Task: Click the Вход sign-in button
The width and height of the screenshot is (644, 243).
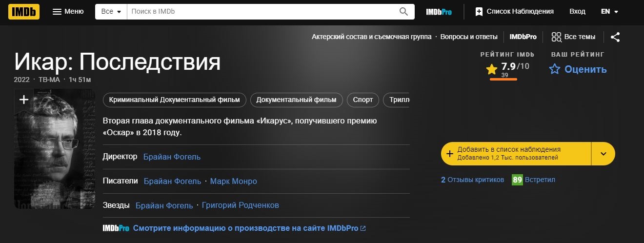Action: (577, 11)
